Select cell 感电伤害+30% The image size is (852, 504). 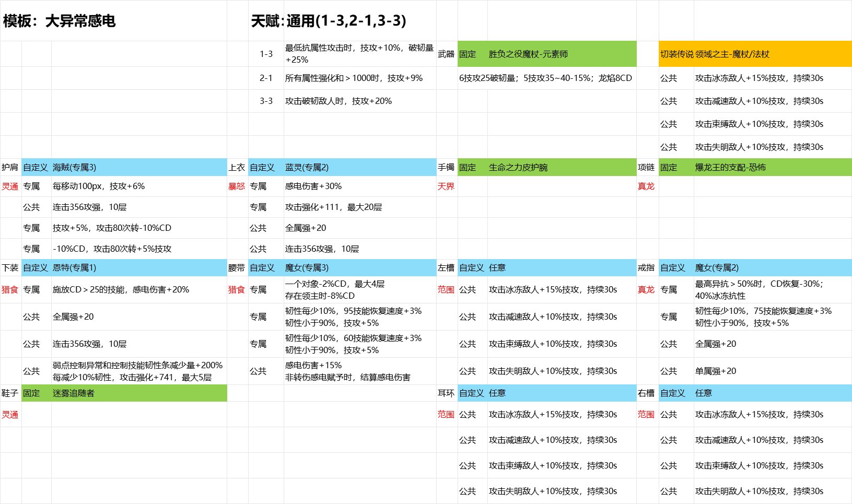click(x=360, y=186)
